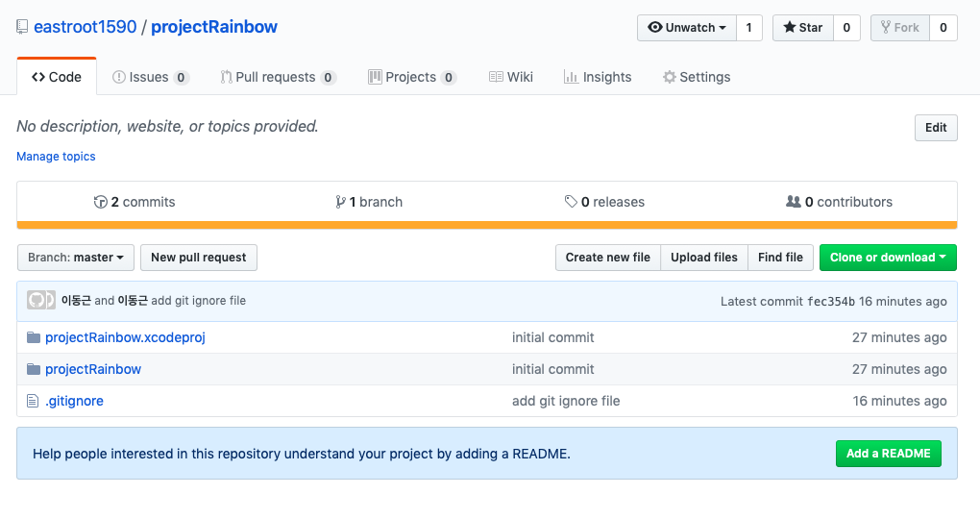
Task: Click the stargazer count beside Star
Action: coord(846,28)
